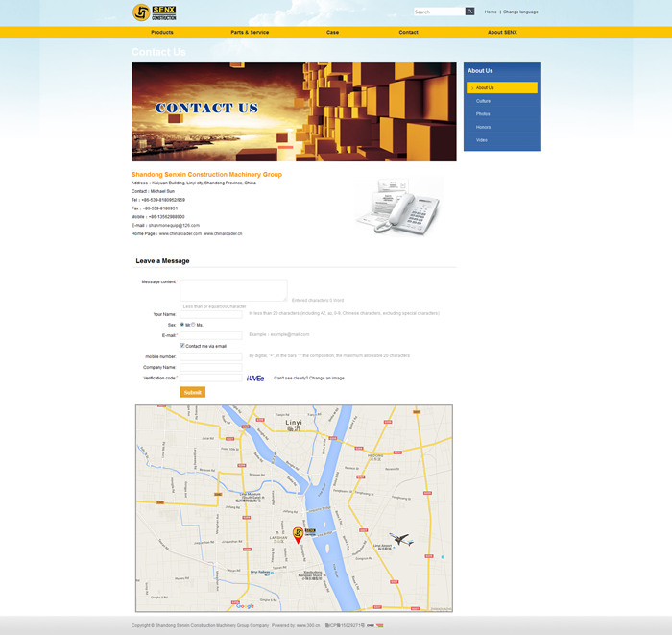Open the www.chinaloader.cn link
The height and width of the screenshot is (635, 672).
click(x=223, y=233)
